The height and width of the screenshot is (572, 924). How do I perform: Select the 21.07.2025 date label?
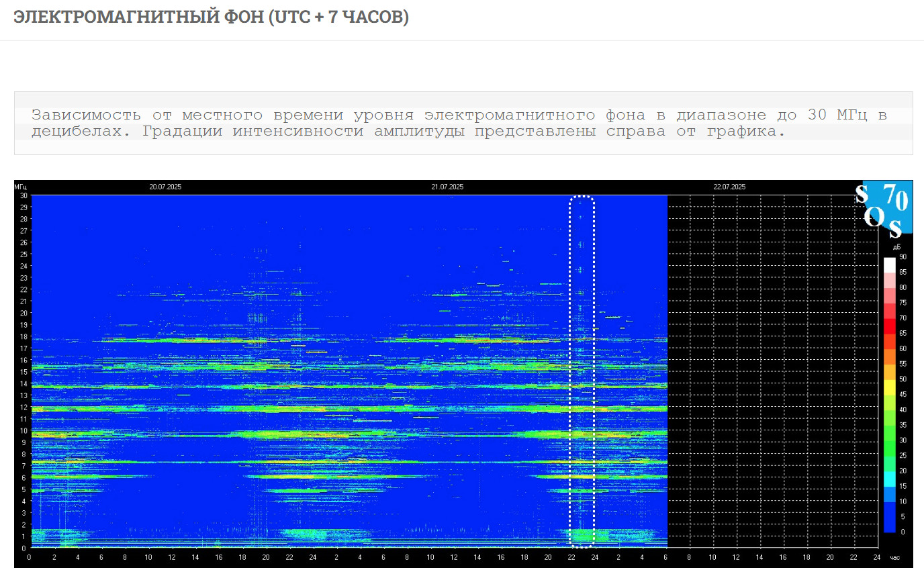(x=447, y=187)
